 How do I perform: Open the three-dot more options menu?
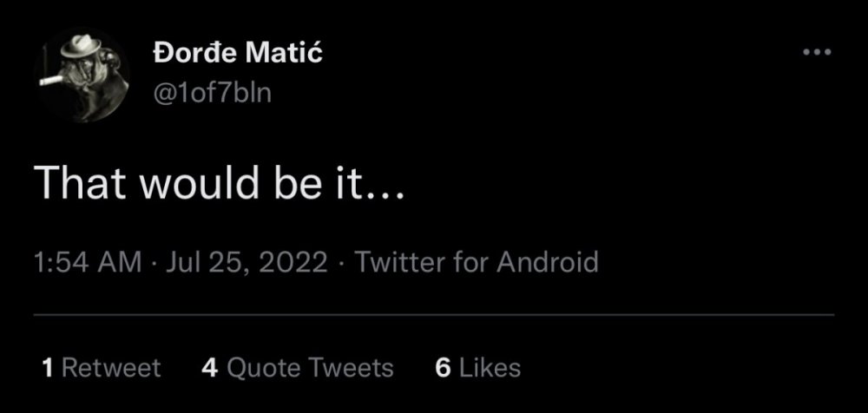(x=817, y=54)
